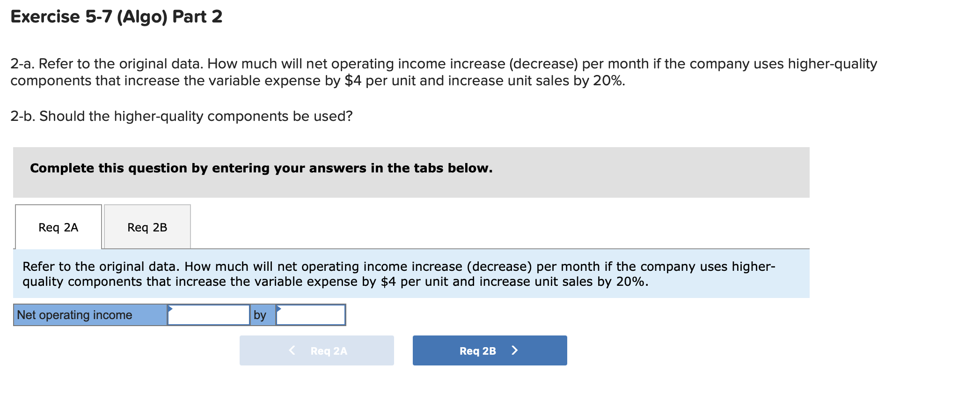The width and height of the screenshot is (980, 402).
Task: Click the right-arrow chevron on Req 2B button
Action: coord(515,350)
